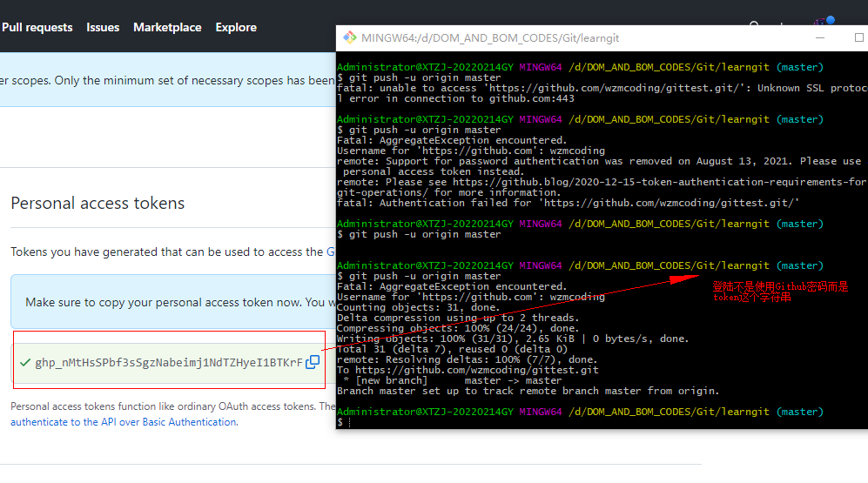The height and width of the screenshot is (483, 868).
Task: Copy the personal access token using the clipboard icon
Action: [313, 362]
